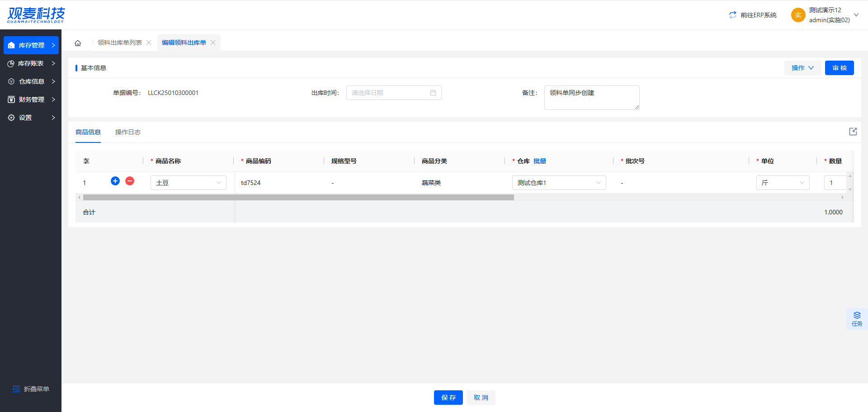Click the 商品分类 column header
The image size is (868, 412).
434,161
